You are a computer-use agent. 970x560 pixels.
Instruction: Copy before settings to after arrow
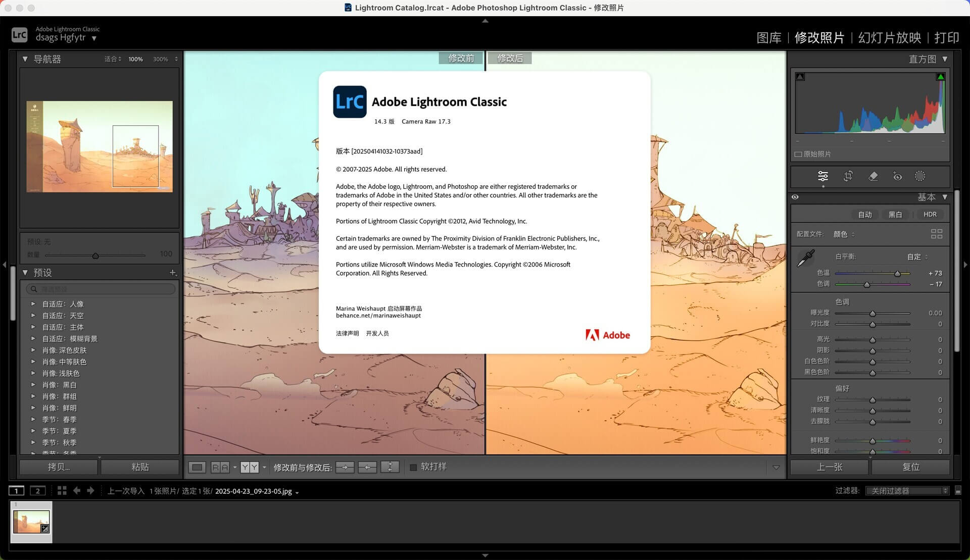point(345,467)
